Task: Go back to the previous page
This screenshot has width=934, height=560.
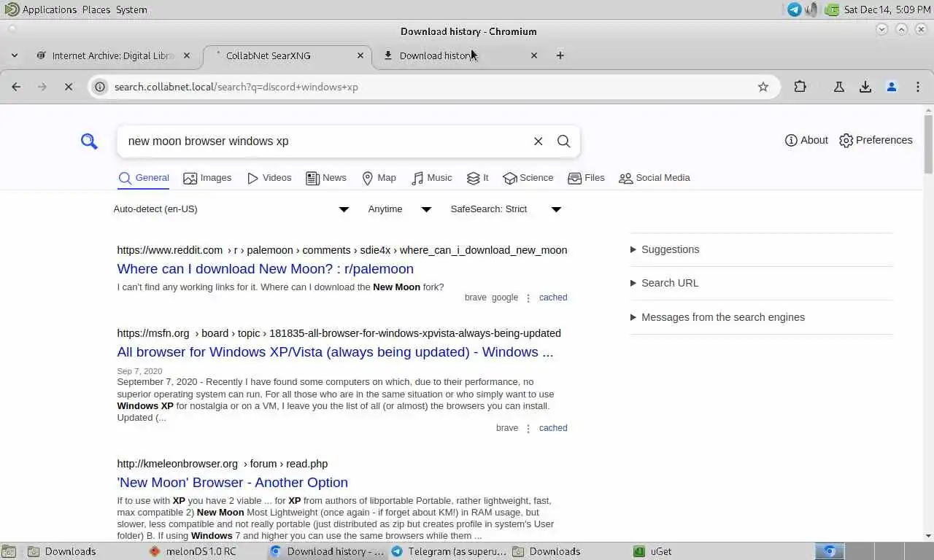Action: pyautogui.click(x=16, y=87)
